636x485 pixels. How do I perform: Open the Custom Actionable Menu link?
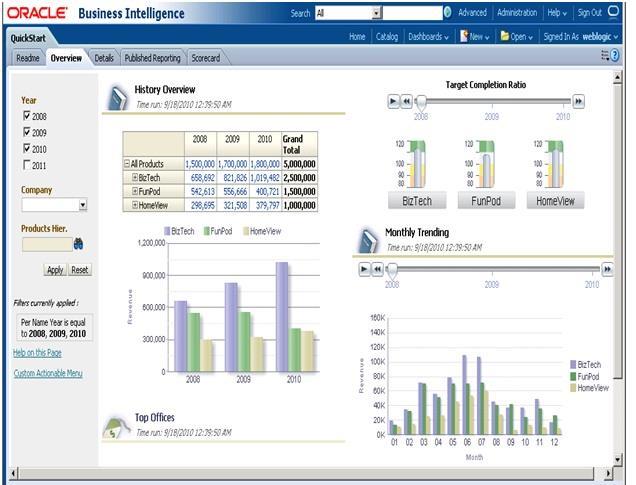(48, 373)
